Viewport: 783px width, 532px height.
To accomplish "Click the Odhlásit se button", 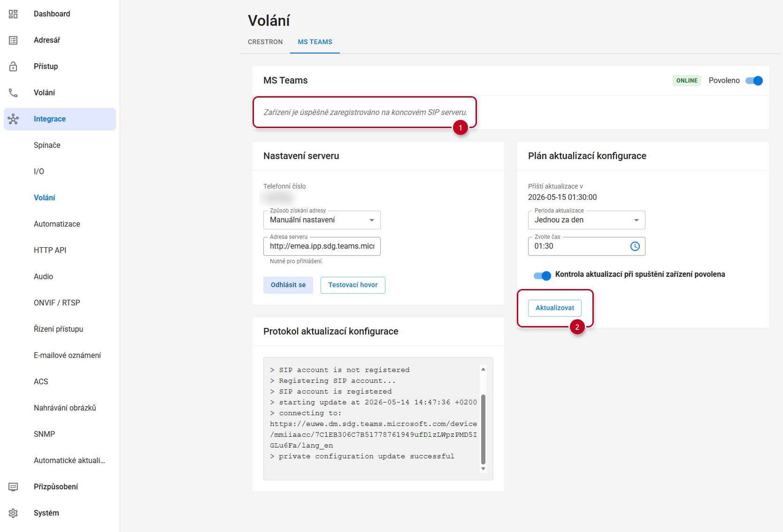I will click(288, 285).
